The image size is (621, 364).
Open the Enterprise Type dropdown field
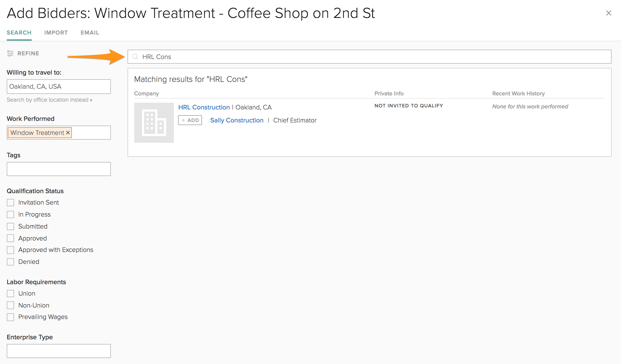(x=59, y=351)
